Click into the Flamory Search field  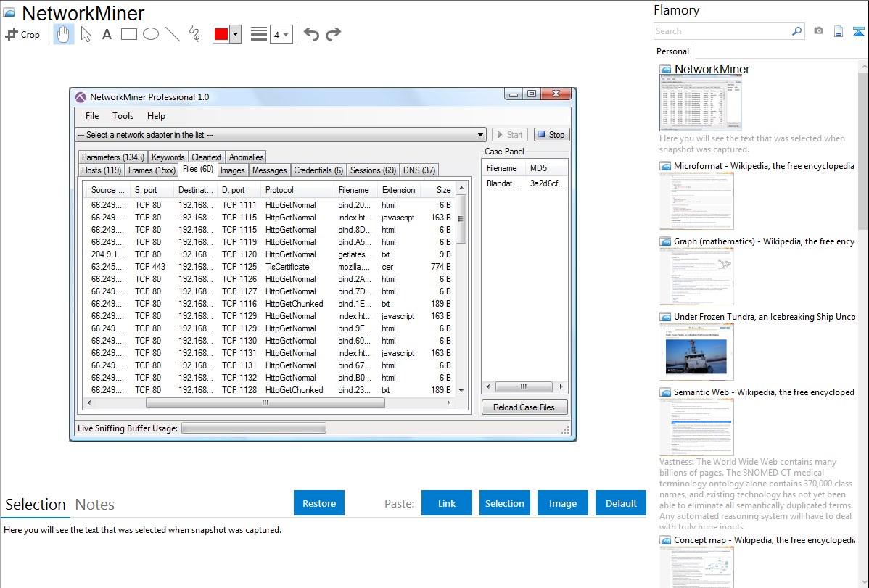point(722,31)
